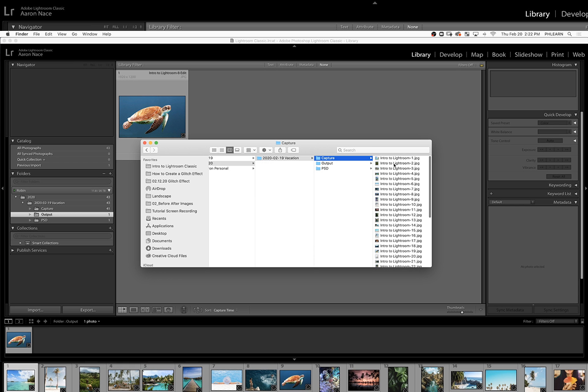Add new folder with Folders plus icon
This screenshot has height=392, width=588.
pos(110,173)
